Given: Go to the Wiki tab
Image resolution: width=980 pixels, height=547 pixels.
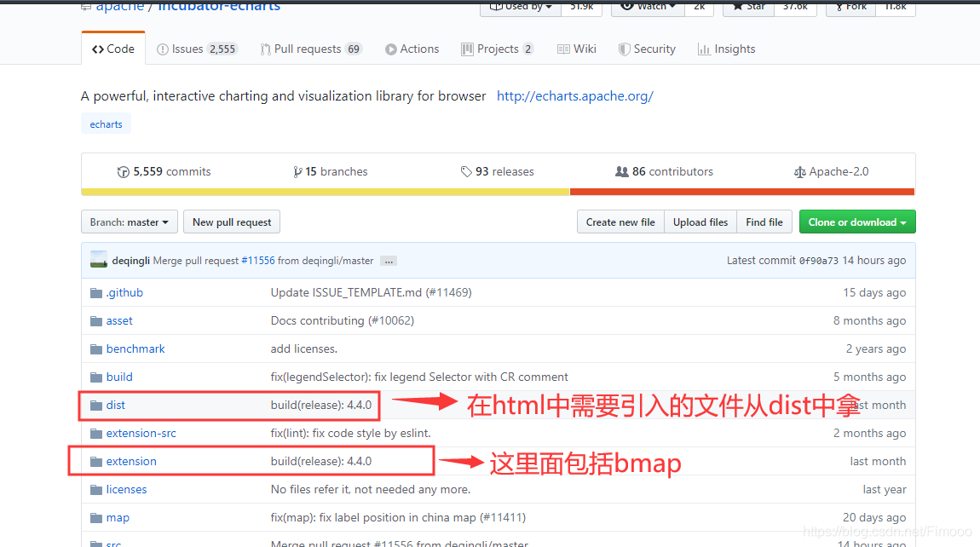Looking at the screenshot, I should [x=576, y=49].
